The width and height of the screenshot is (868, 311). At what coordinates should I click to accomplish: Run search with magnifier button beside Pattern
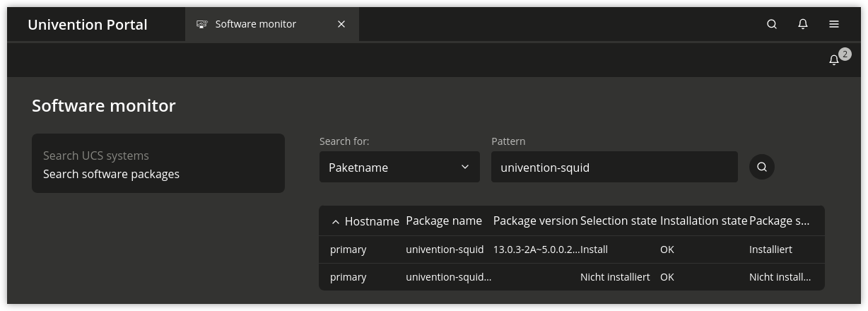tap(762, 167)
